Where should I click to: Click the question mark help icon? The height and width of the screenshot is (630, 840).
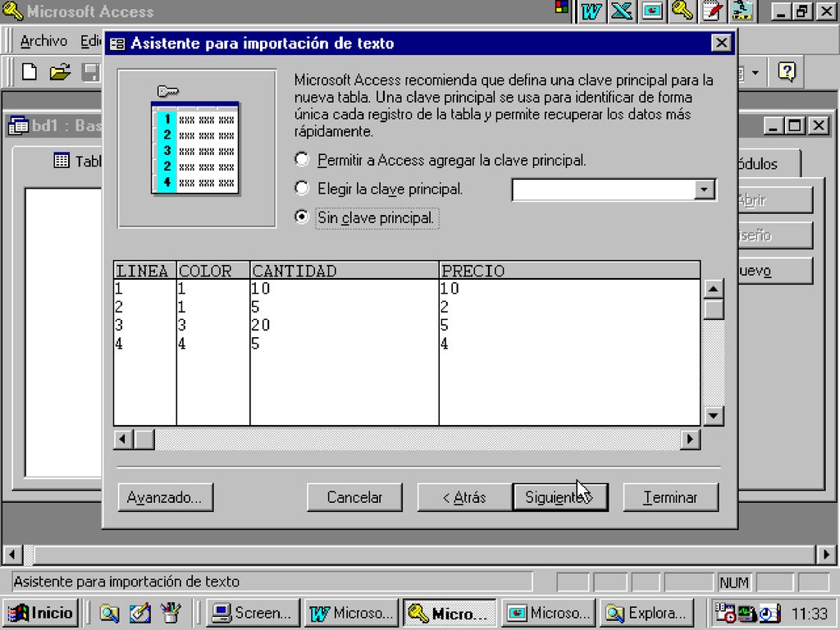click(x=787, y=71)
